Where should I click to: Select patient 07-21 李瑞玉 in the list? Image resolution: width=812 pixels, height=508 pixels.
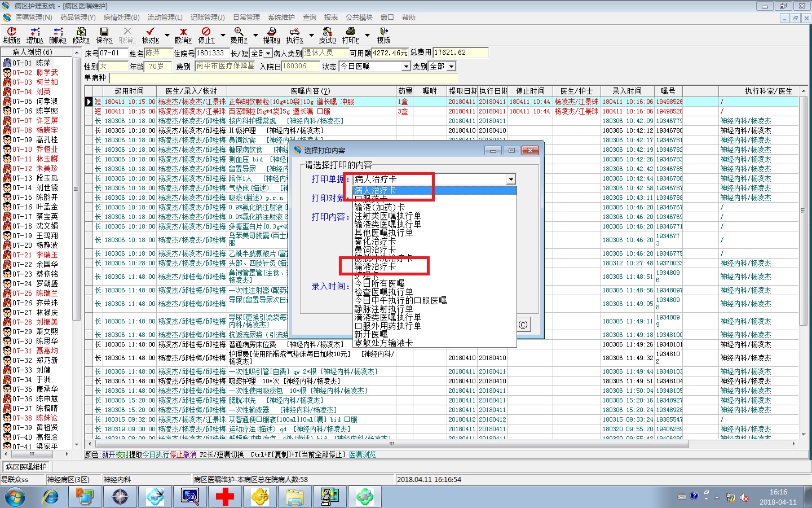tap(35, 255)
